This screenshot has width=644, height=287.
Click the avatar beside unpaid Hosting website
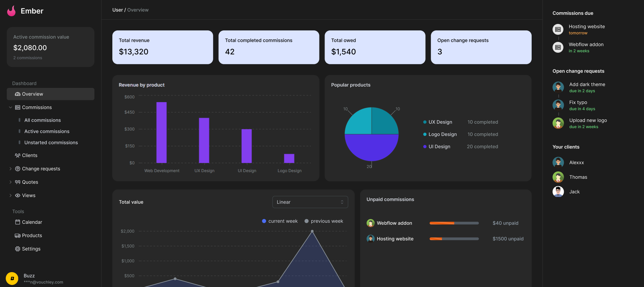[x=371, y=239]
